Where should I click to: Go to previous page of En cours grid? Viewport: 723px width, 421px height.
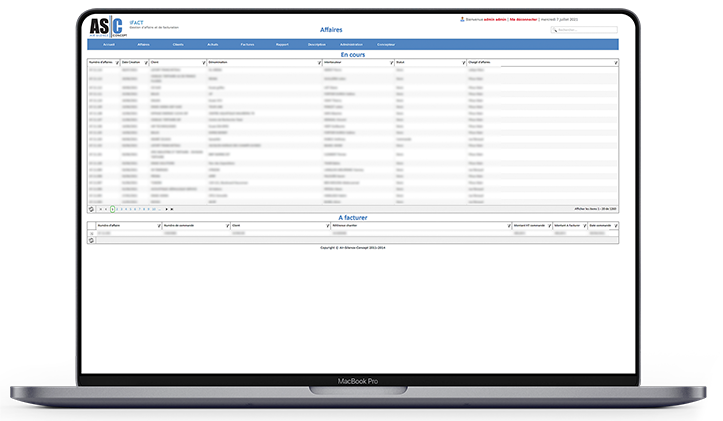point(106,209)
